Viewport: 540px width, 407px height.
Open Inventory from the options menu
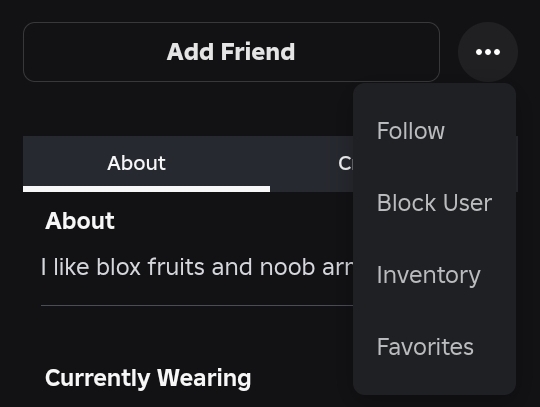(x=434, y=275)
